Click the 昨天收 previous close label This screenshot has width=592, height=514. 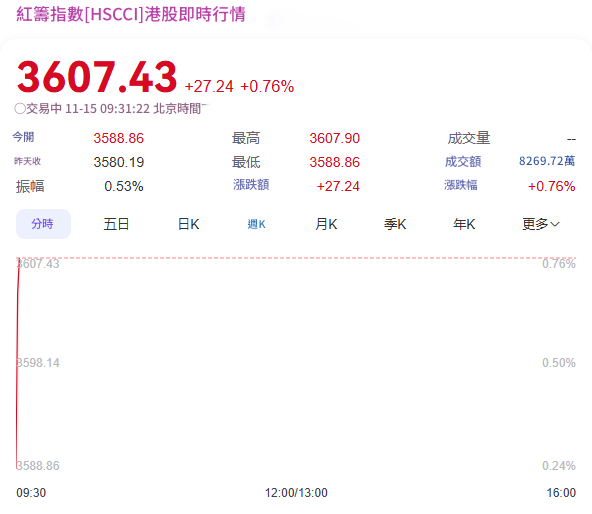(x=28, y=161)
